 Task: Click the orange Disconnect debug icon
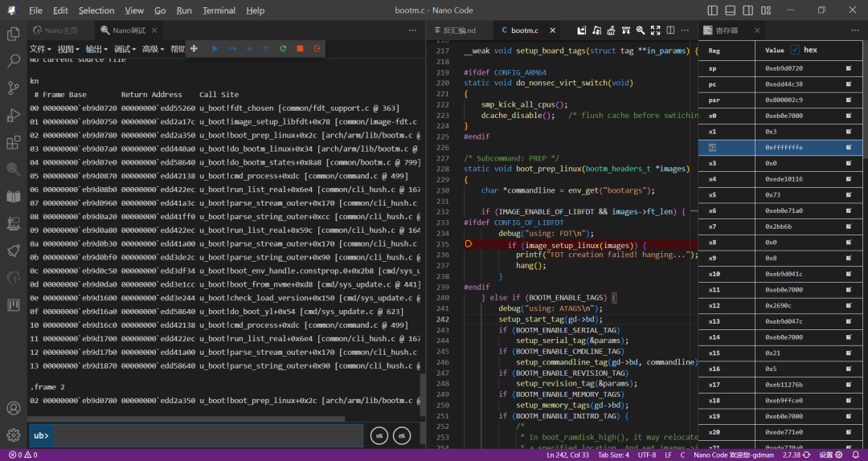pos(317,49)
